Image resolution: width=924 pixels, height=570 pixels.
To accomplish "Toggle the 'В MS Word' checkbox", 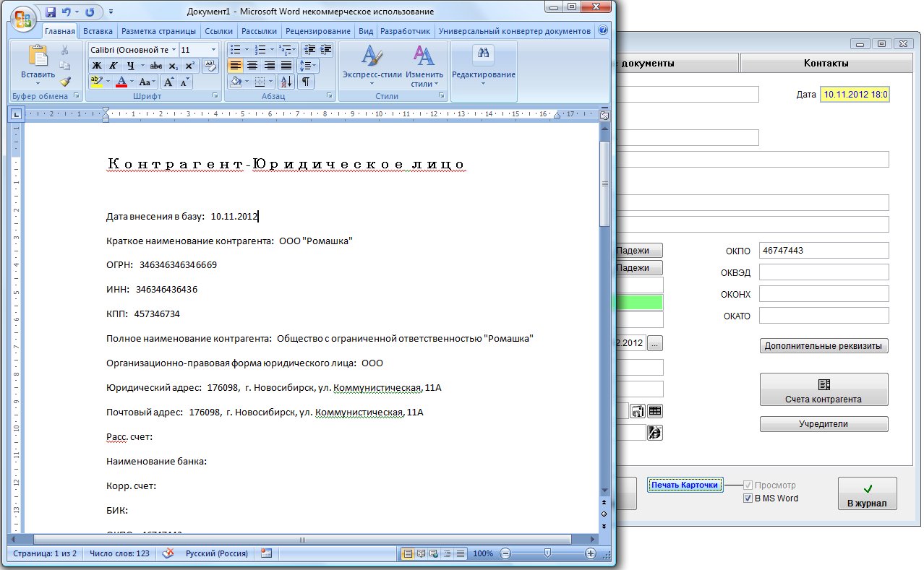I will pos(748,498).
